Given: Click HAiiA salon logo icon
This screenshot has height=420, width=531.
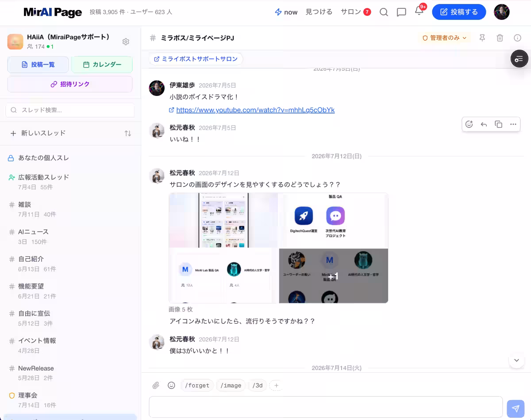Looking at the screenshot, I should pos(15,42).
